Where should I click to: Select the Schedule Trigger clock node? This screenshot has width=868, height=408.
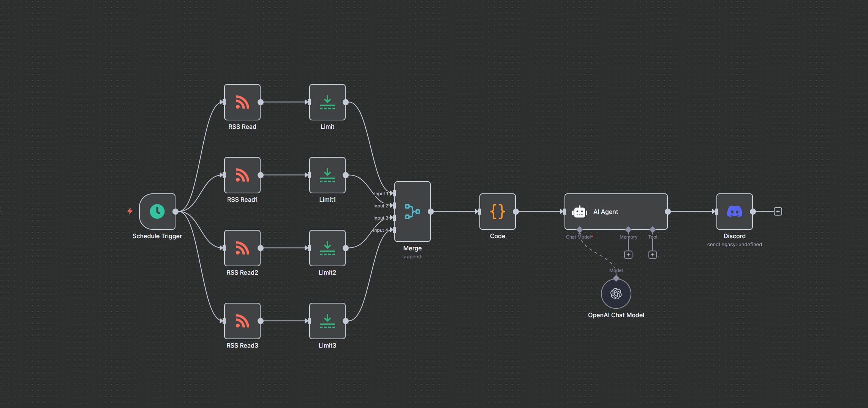(x=157, y=212)
